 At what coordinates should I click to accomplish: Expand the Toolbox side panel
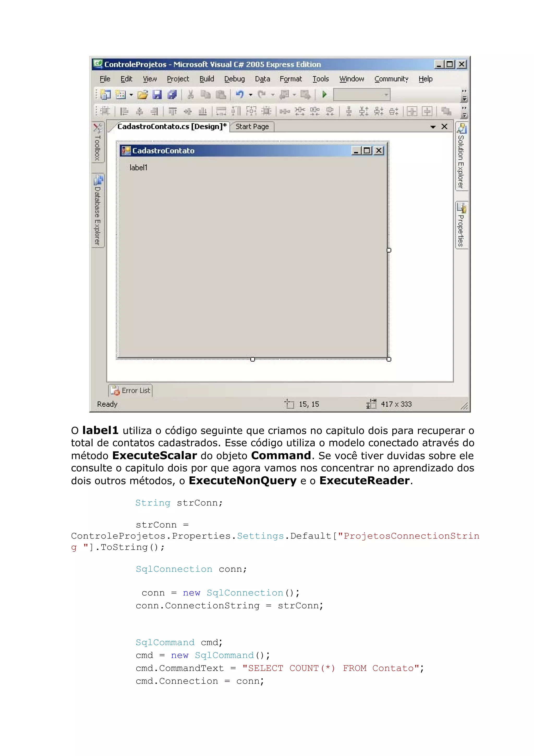coord(98,142)
